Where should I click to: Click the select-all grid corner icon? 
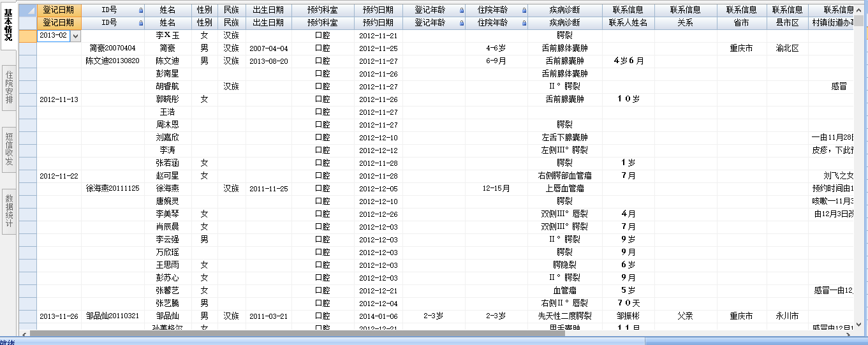coord(27,10)
